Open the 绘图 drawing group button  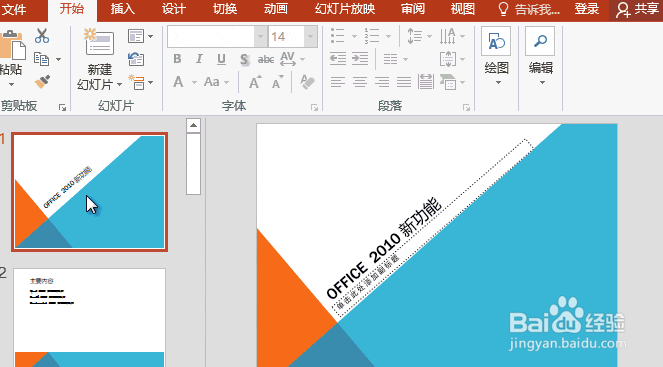click(x=496, y=55)
